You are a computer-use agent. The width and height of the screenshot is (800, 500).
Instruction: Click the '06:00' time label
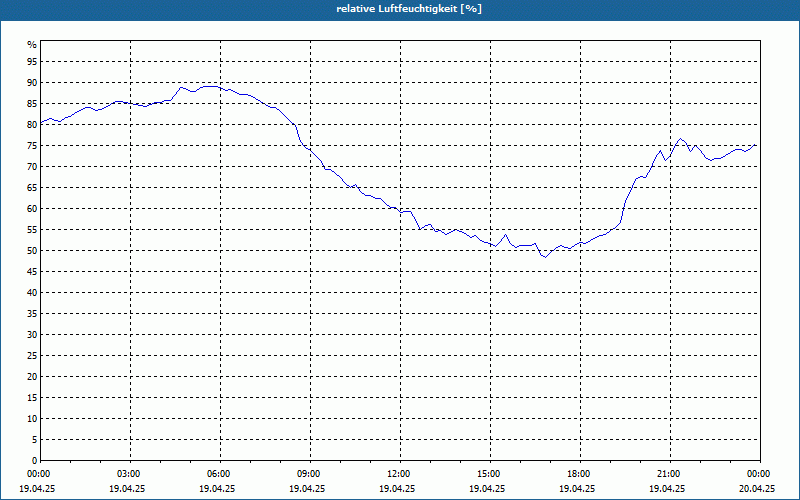click(220, 474)
